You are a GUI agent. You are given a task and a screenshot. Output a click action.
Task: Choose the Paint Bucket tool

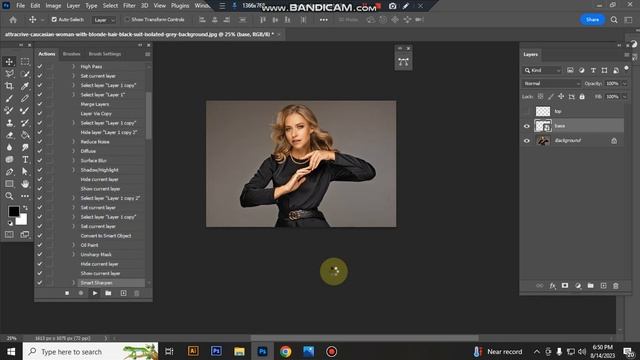[x=25, y=135]
